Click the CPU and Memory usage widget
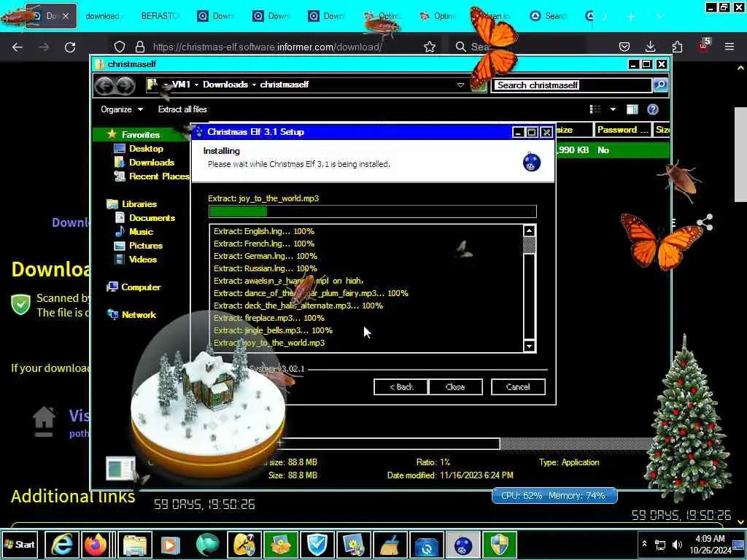747x560 pixels. pos(554,496)
